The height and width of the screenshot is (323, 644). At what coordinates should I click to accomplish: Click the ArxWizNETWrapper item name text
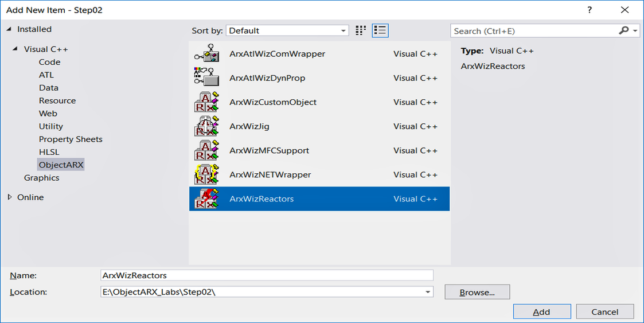(x=270, y=174)
